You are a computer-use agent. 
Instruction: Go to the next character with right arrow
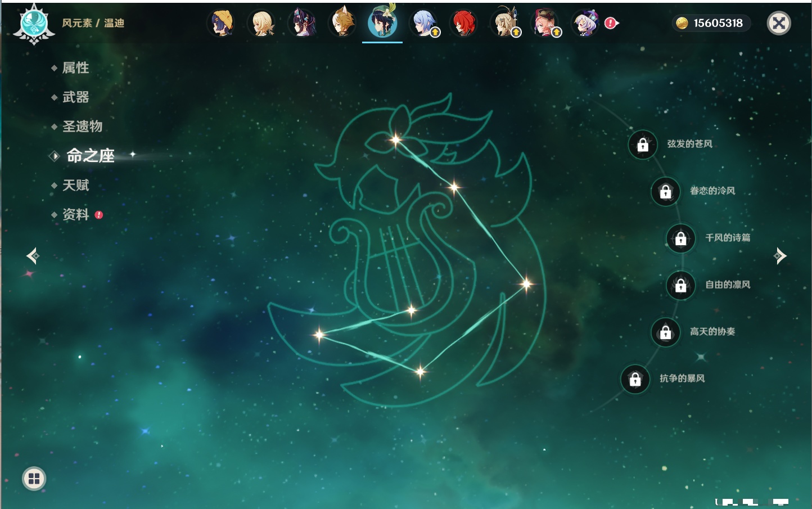pos(780,256)
